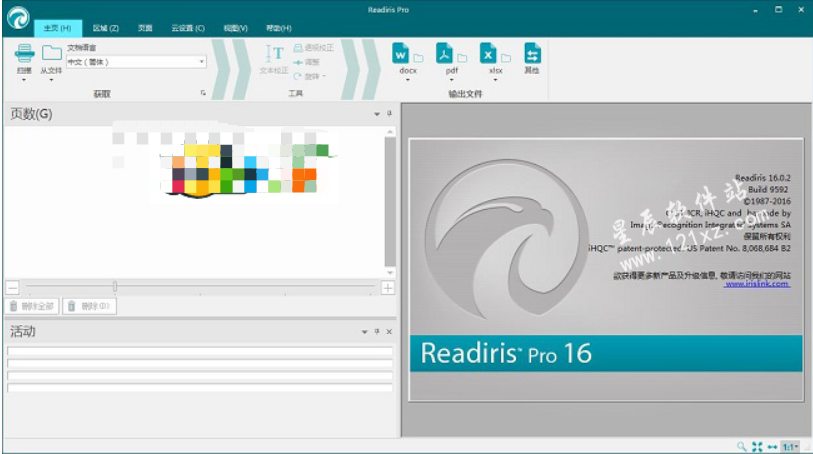Click the small folder icon beside xlsx
This screenshot has width=813, height=454.
tap(506, 58)
